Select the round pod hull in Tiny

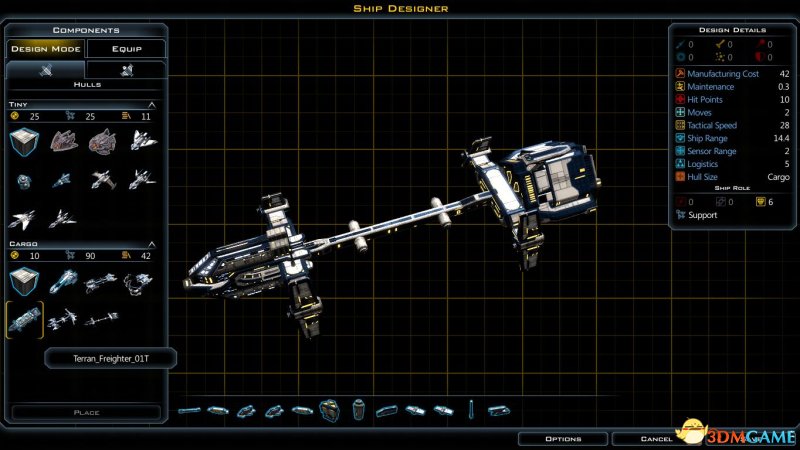23,181
